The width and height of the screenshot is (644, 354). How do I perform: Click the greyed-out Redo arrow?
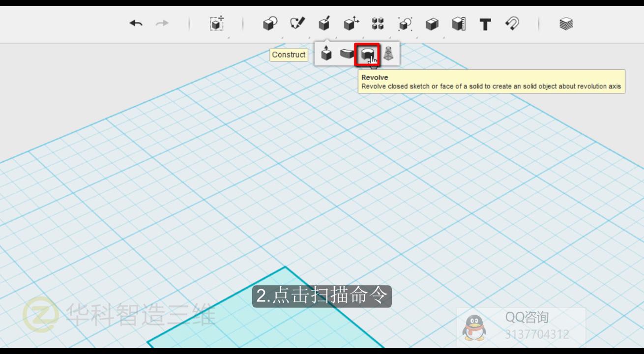click(162, 23)
